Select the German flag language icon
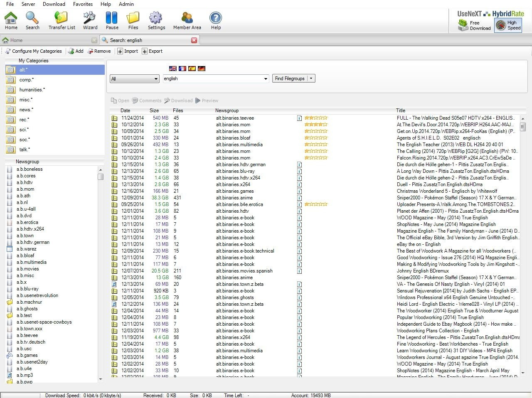Viewport: 532px width, 398px height. pos(202,69)
